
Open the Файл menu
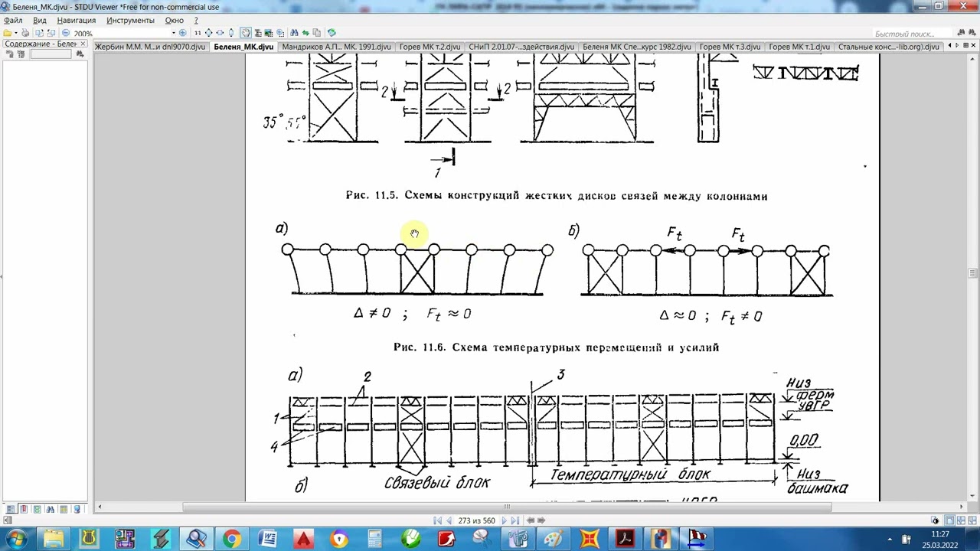13,20
